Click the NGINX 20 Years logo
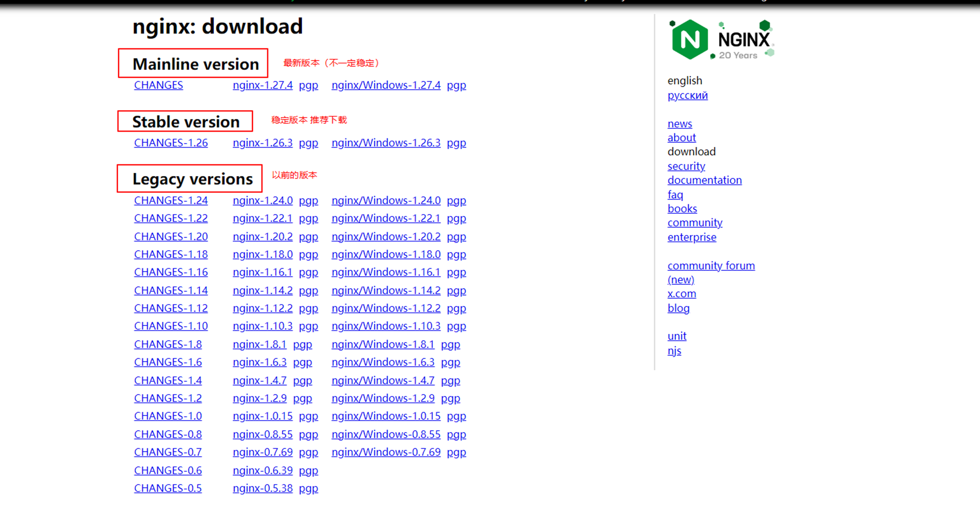This screenshot has width=980, height=509. 721,40
